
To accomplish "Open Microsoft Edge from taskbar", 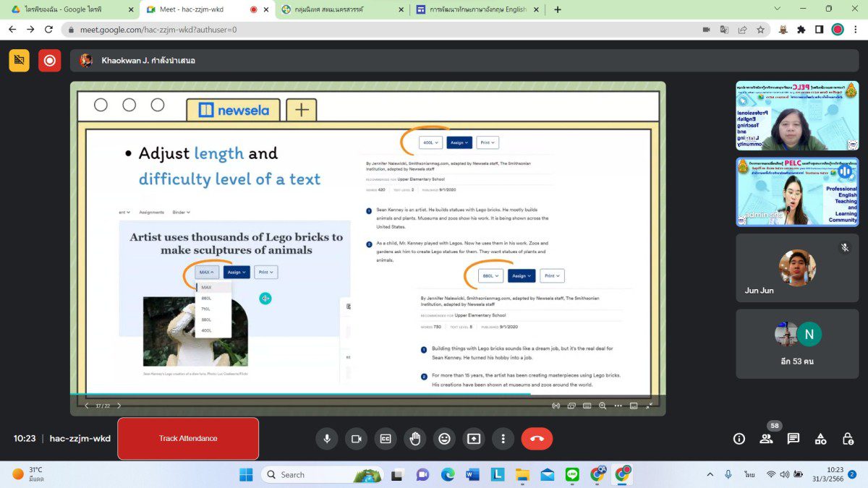I will point(448,474).
